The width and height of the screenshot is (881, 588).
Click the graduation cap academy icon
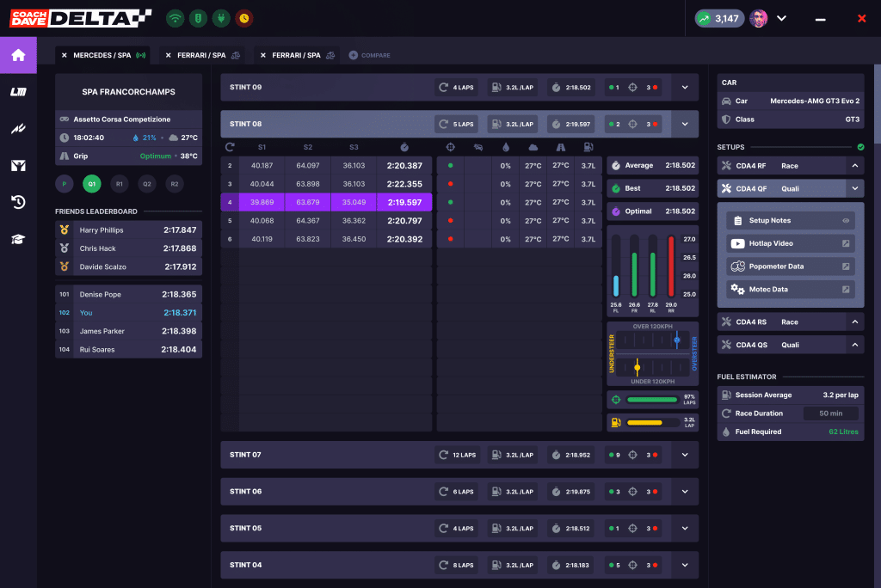coord(18,240)
